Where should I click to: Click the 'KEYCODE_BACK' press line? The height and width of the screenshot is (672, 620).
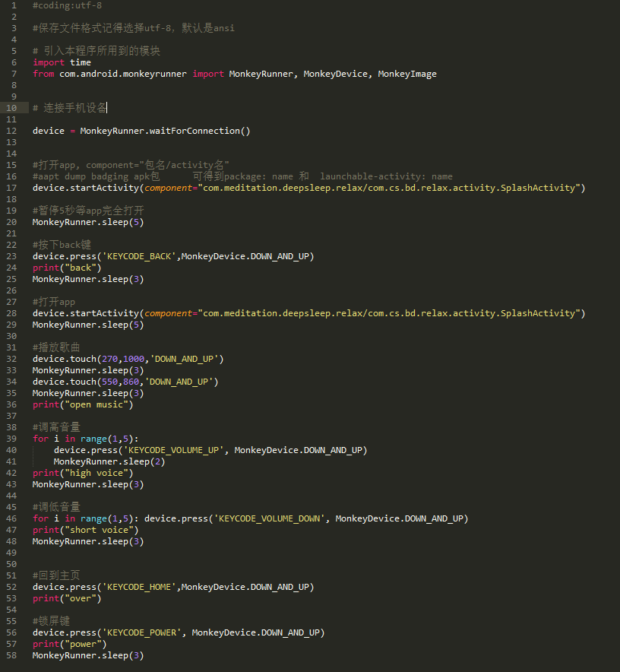[x=173, y=256]
